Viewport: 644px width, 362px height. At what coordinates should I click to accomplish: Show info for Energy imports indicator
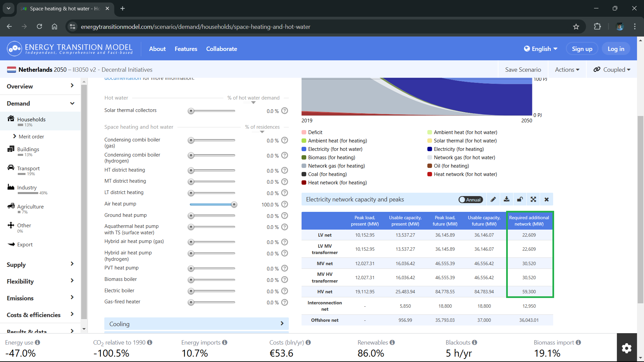(225, 342)
